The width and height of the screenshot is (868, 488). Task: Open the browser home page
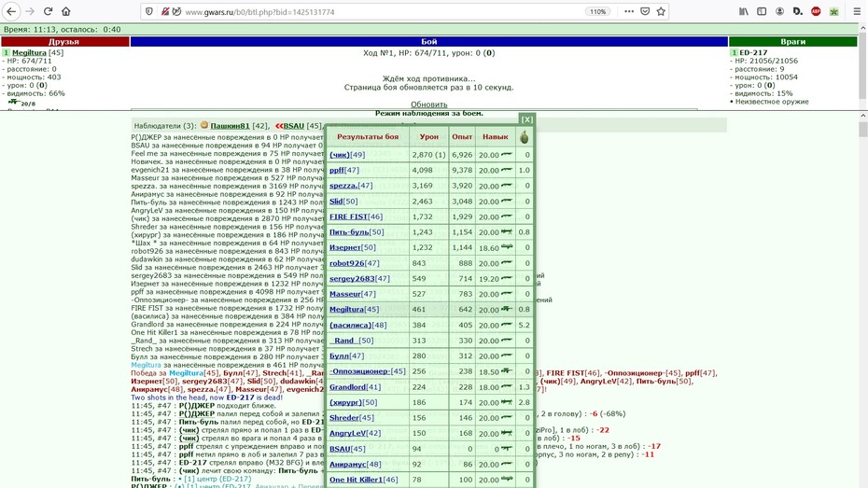tap(66, 11)
